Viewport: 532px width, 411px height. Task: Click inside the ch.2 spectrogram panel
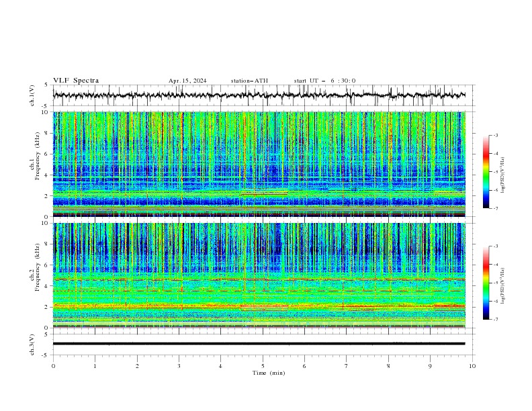coord(259,275)
